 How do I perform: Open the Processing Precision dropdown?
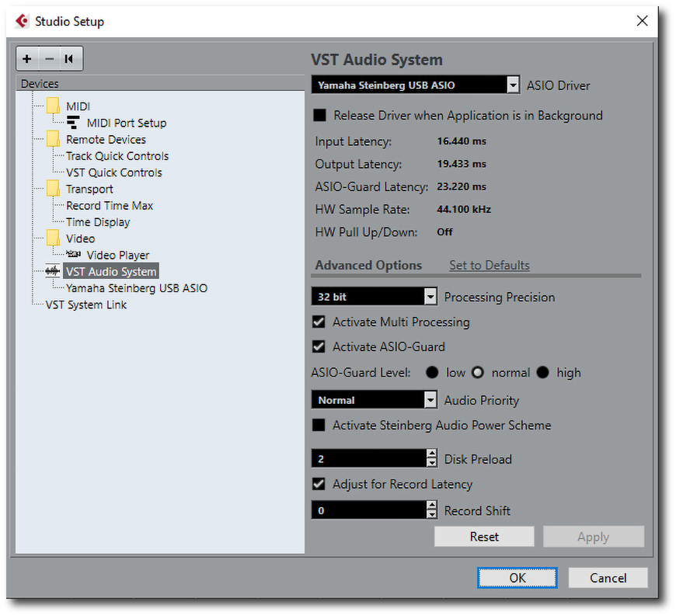[x=430, y=297]
